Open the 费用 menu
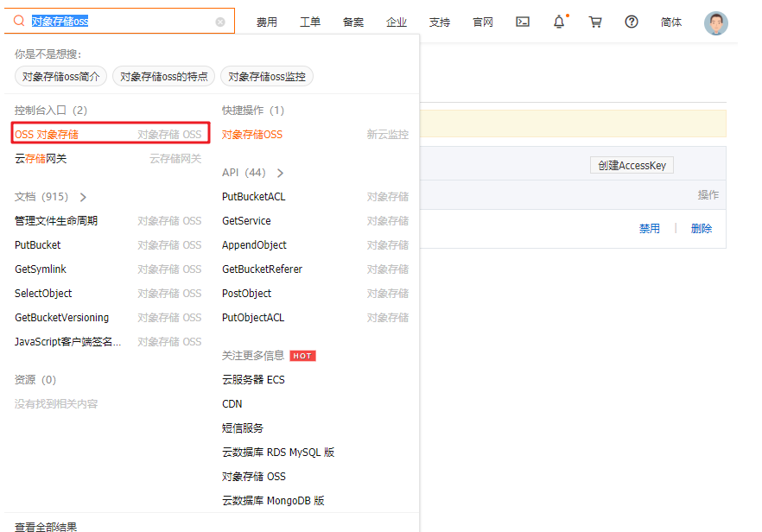 pos(267,22)
